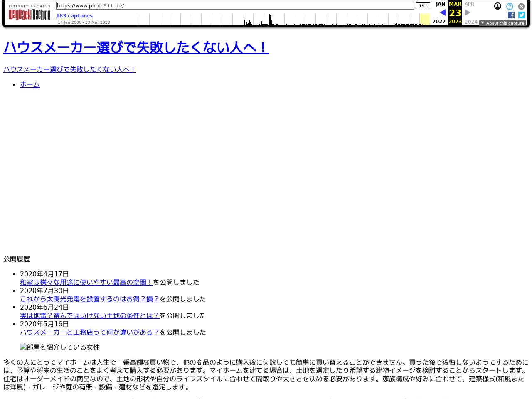Open the 地雷 land conditions article
Viewport: 532px width, 399px height.
tap(90, 315)
